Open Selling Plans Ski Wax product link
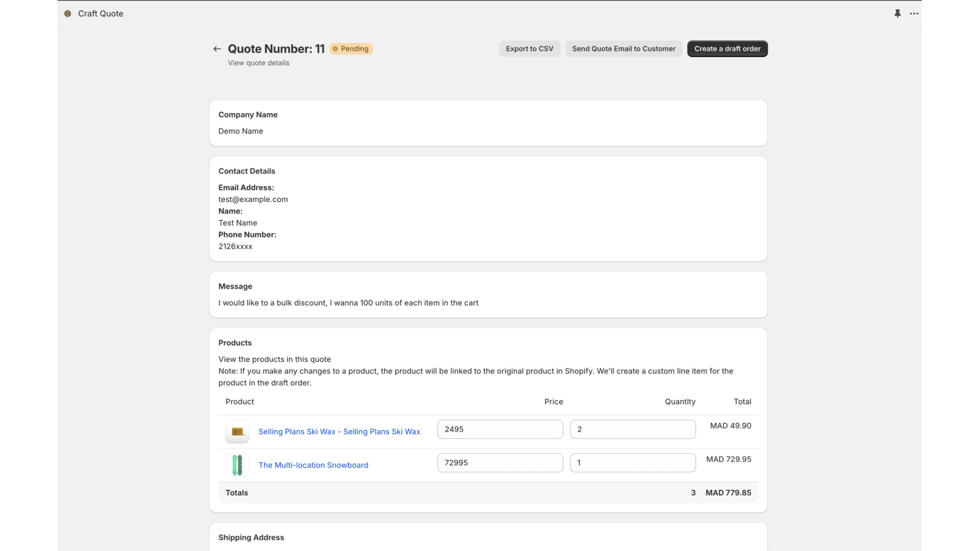Image resolution: width=980 pixels, height=551 pixels. click(339, 432)
